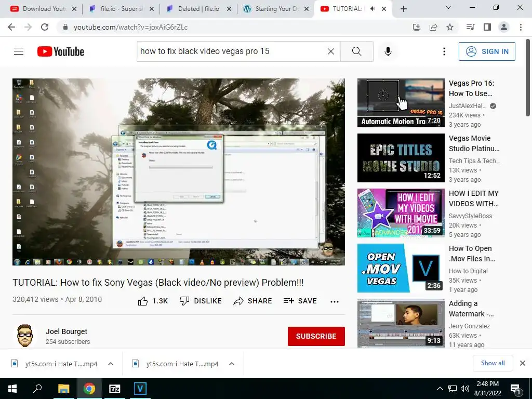532x399 pixels.
Task: Mute tab using speaker icon on TUTORIAL tab
Action: click(x=373, y=9)
